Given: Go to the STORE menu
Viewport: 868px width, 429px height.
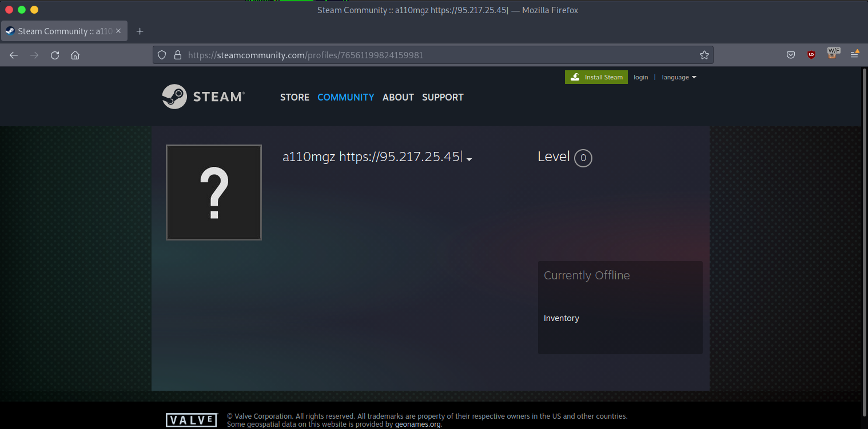Looking at the screenshot, I should point(294,97).
